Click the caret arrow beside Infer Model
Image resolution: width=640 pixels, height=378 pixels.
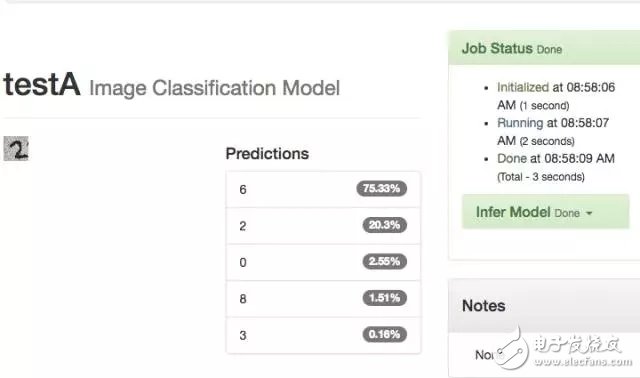tap(589, 213)
